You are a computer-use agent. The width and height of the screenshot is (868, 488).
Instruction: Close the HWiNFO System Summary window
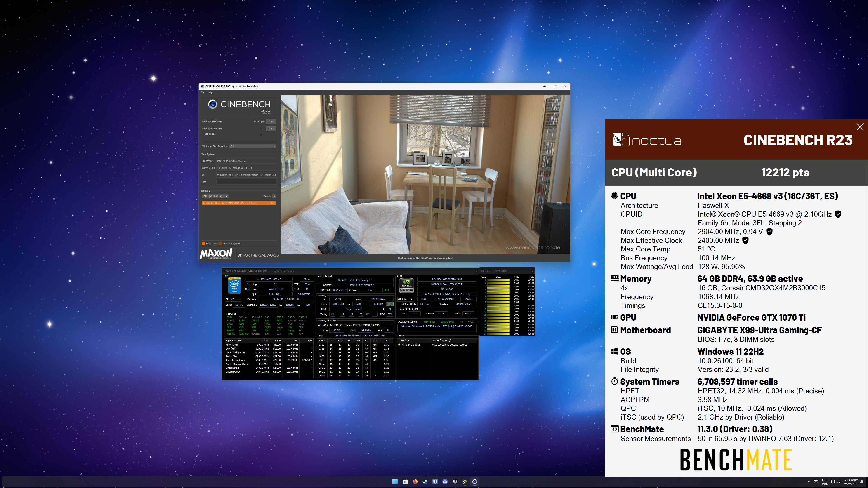(476, 271)
